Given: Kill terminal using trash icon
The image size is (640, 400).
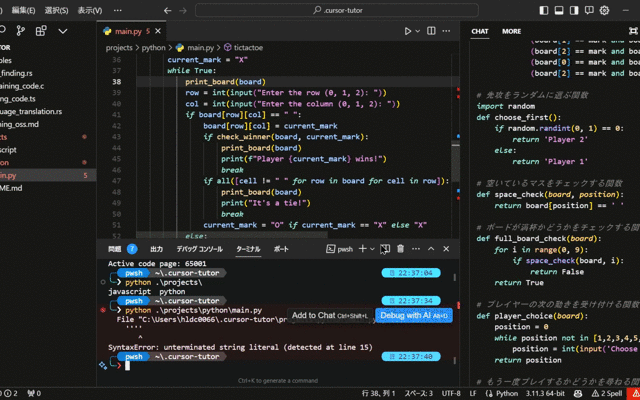Looking at the screenshot, I should click(x=401, y=248).
